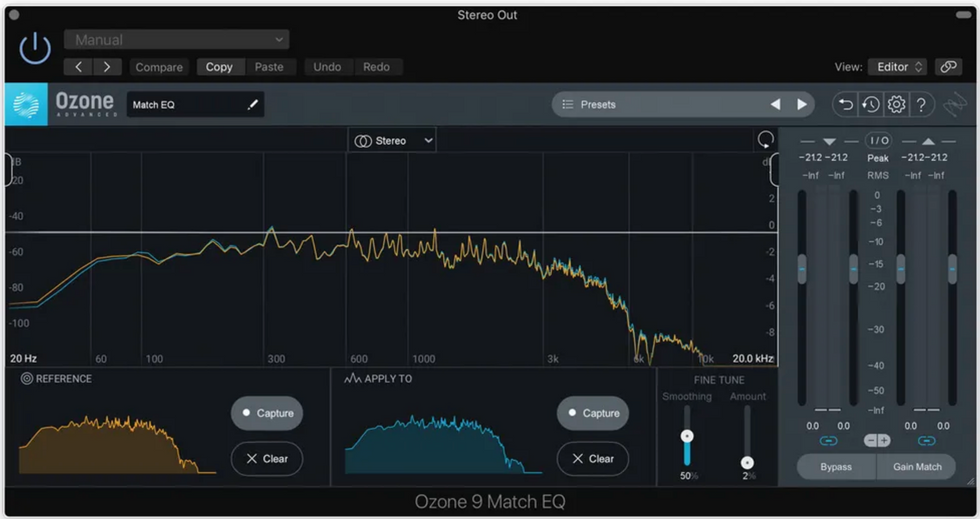Click the Amount 2% value
The height and width of the screenshot is (519, 980).
pos(749,476)
